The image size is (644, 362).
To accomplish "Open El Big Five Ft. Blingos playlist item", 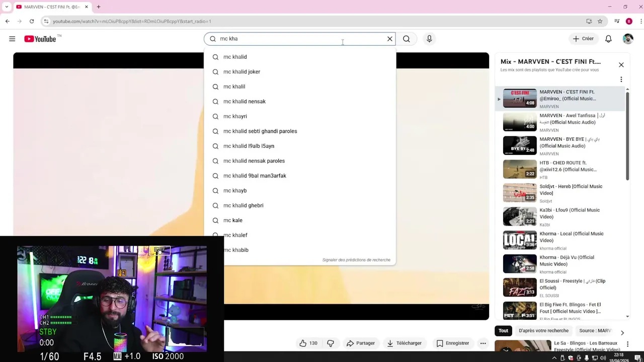I will [560, 311].
